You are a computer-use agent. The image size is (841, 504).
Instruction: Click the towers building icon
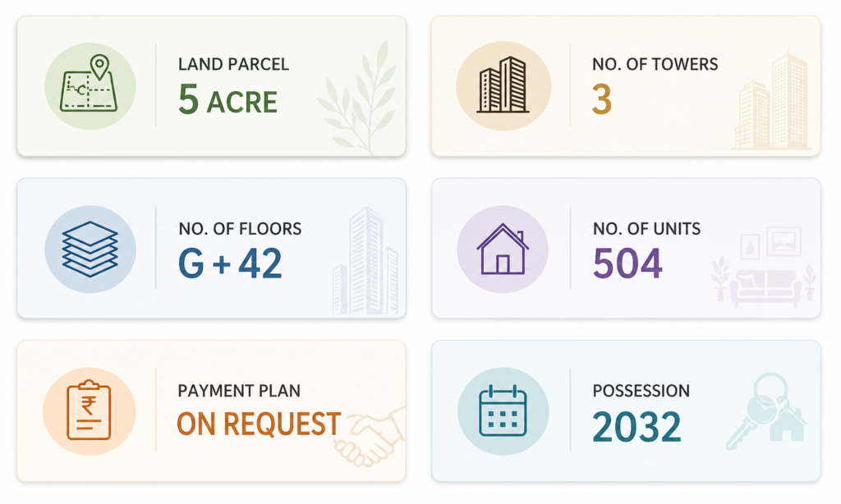tap(503, 85)
